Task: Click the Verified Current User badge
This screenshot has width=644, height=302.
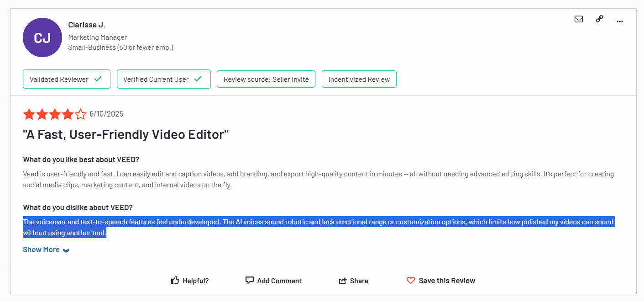Action: [x=163, y=79]
